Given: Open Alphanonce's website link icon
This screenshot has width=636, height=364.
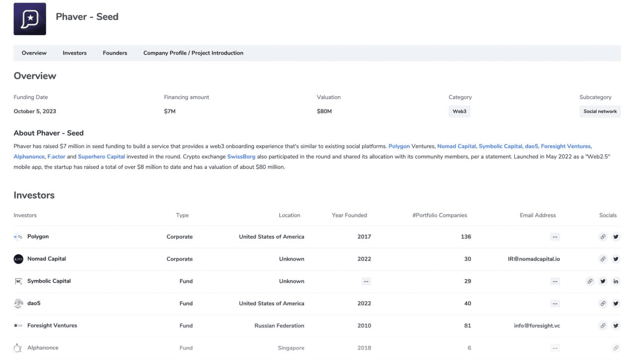Looking at the screenshot, I should (x=616, y=348).
